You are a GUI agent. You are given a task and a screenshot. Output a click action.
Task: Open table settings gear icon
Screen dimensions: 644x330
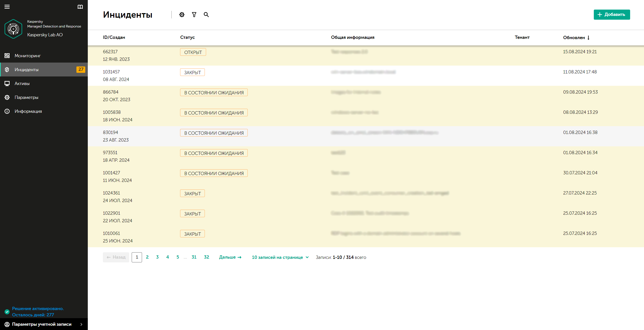click(182, 15)
